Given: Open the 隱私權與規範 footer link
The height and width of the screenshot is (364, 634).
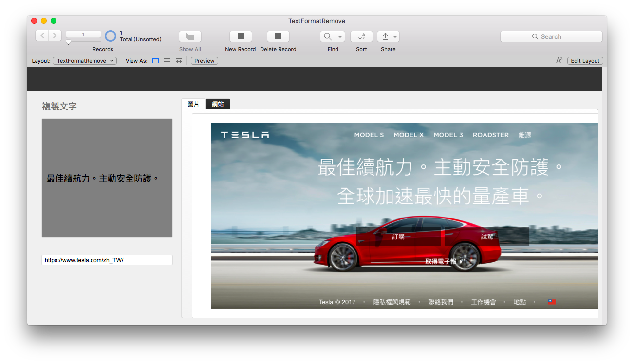Looking at the screenshot, I should pyautogui.click(x=392, y=302).
